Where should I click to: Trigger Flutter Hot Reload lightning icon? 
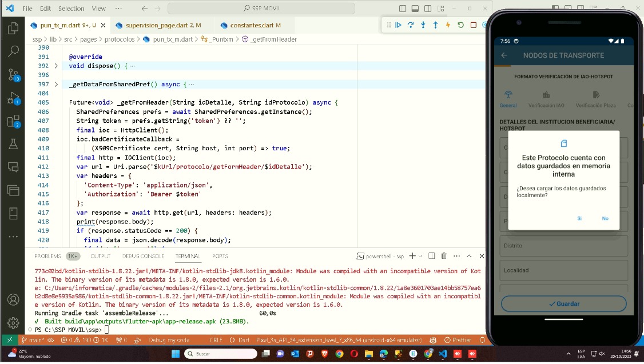tap(448, 25)
